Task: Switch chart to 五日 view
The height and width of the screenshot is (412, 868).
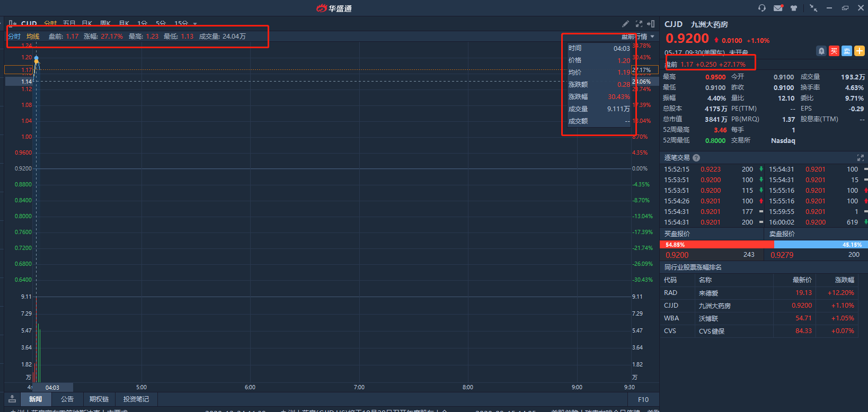Action: [69, 24]
